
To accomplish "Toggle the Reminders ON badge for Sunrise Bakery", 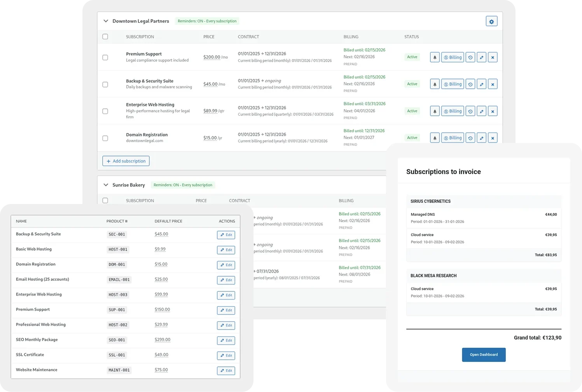I will [x=183, y=185].
